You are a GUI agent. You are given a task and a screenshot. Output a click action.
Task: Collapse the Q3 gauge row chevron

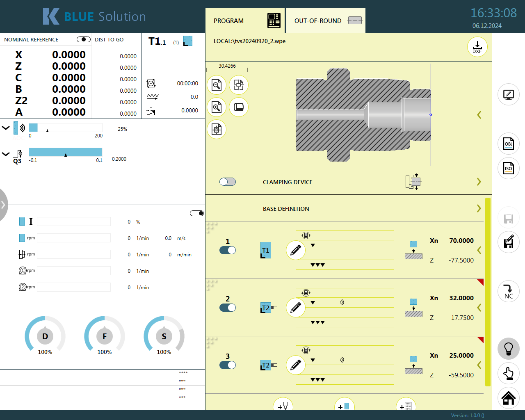6,154
